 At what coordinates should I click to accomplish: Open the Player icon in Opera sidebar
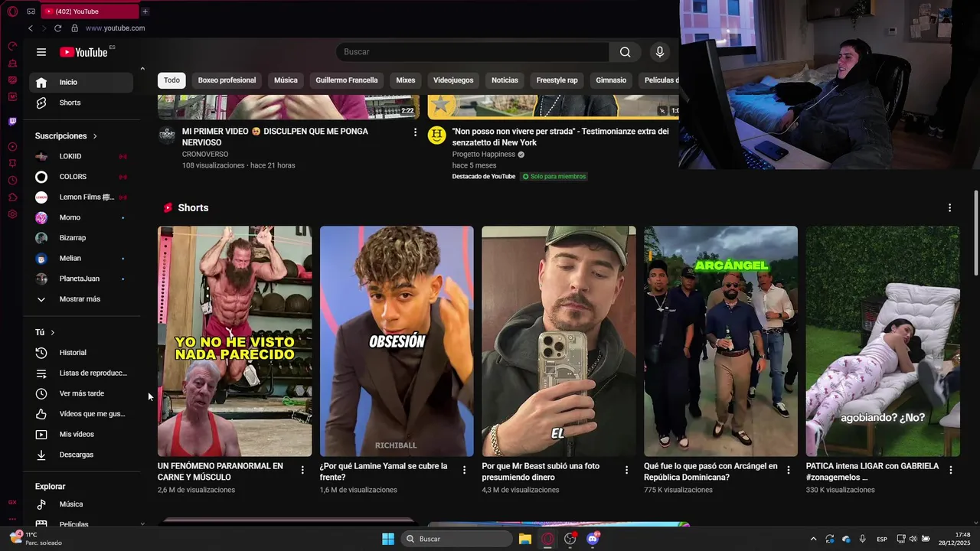(12, 146)
